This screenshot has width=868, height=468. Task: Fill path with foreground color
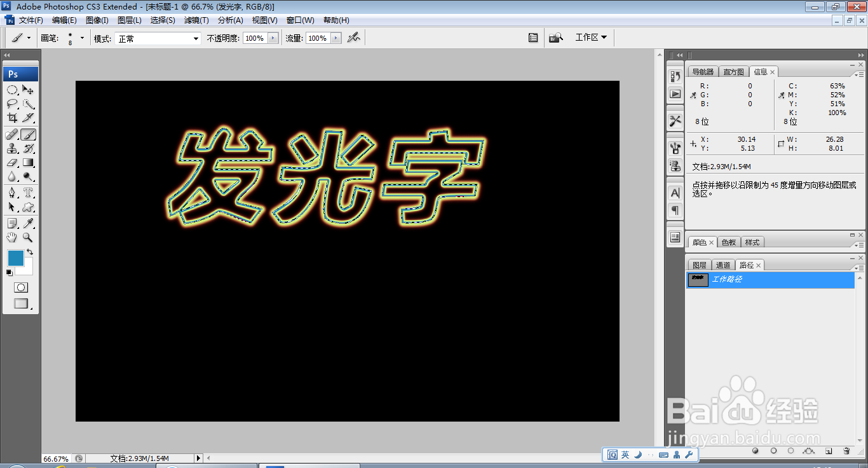756,451
